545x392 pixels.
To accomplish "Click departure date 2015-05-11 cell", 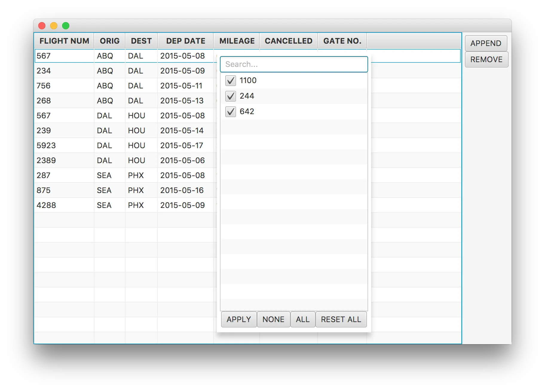I will (186, 86).
